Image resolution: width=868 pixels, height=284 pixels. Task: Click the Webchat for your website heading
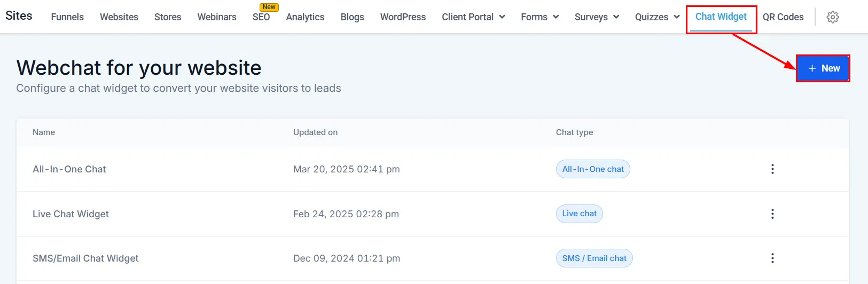[139, 68]
